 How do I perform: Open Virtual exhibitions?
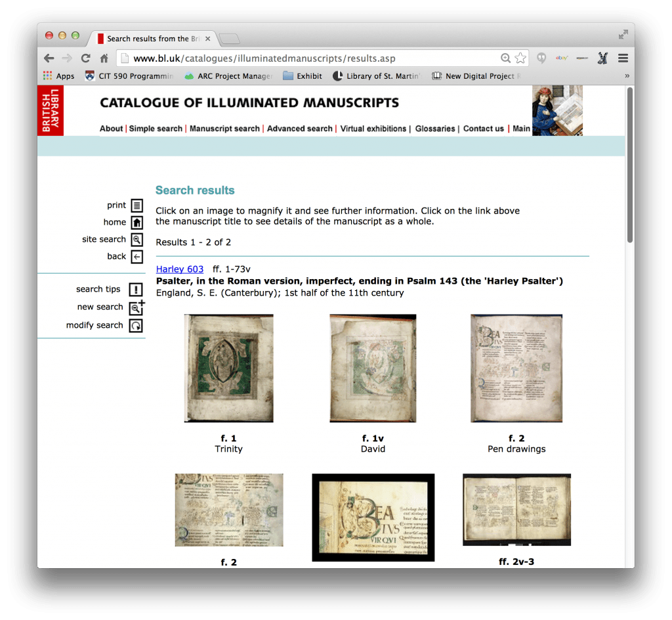373,129
